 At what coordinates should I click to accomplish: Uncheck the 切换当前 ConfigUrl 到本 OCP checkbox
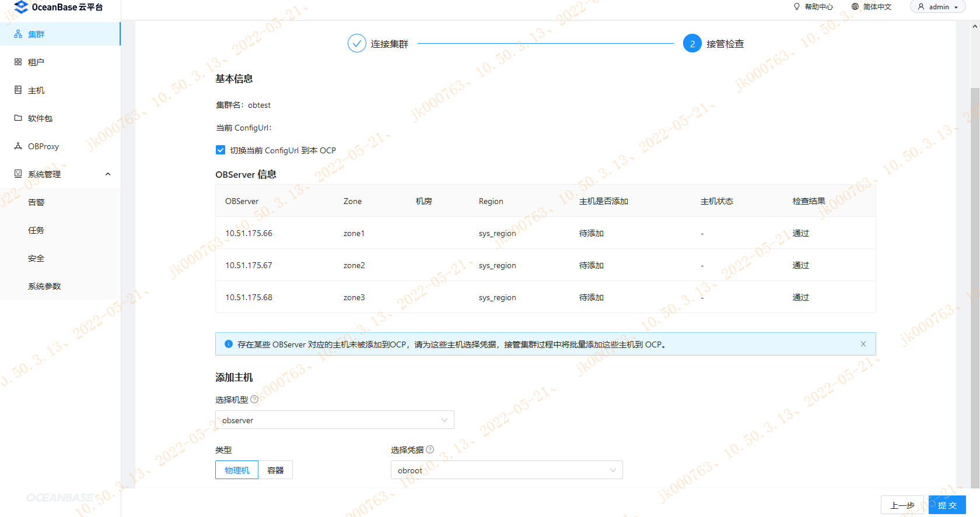[220, 150]
